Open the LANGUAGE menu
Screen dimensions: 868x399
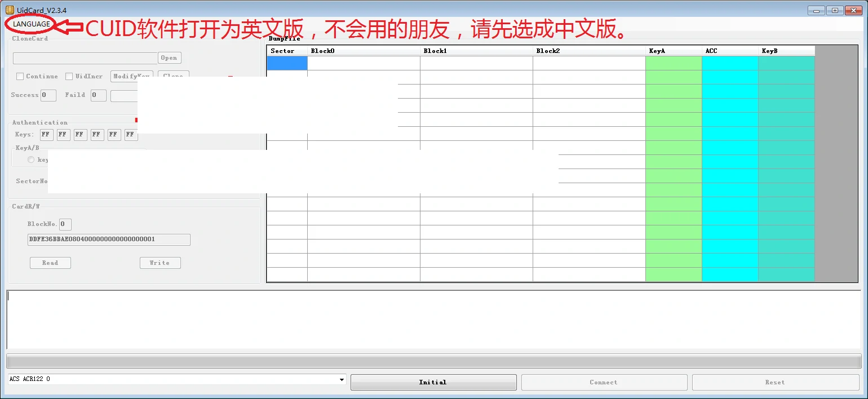tap(30, 24)
